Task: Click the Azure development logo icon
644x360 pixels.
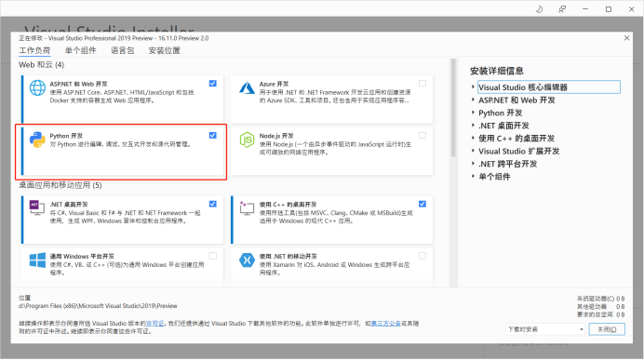Action: (x=247, y=87)
